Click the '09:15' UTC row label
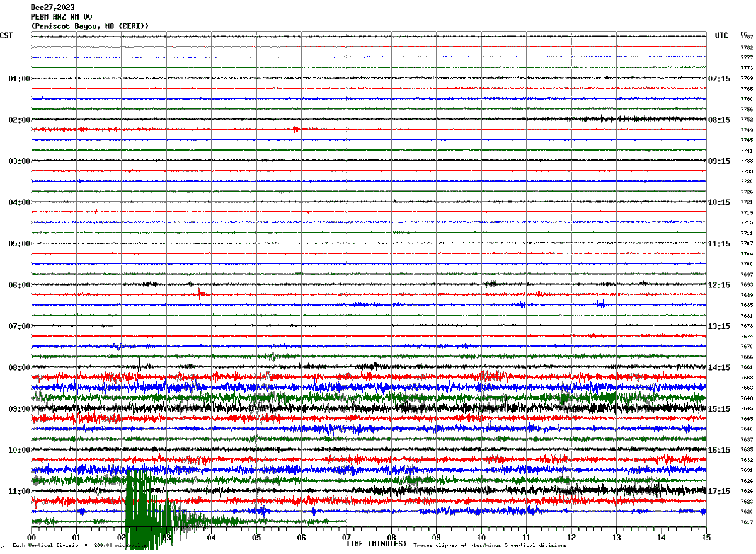756x554 pixels. point(719,161)
